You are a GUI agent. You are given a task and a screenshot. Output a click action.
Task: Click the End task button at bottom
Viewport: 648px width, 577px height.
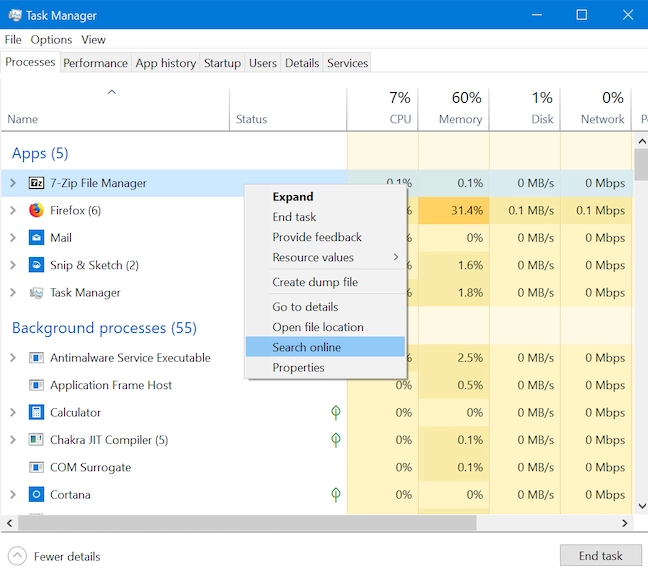[x=600, y=556]
